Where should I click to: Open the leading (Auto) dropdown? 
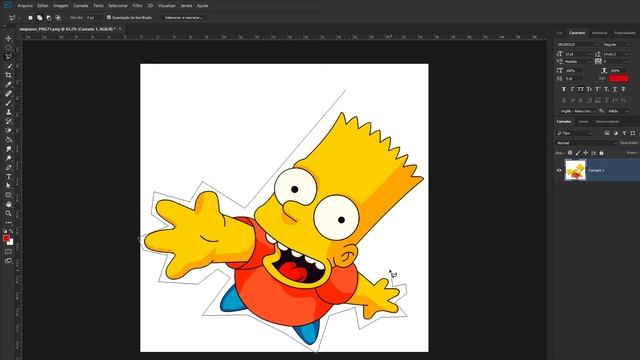[616, 54]
